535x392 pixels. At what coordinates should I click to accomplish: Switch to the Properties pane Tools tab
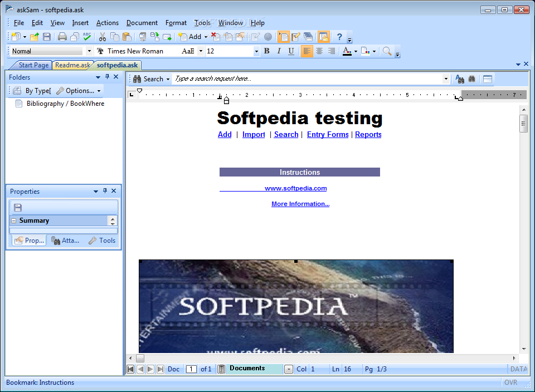[x=102, y=241]
